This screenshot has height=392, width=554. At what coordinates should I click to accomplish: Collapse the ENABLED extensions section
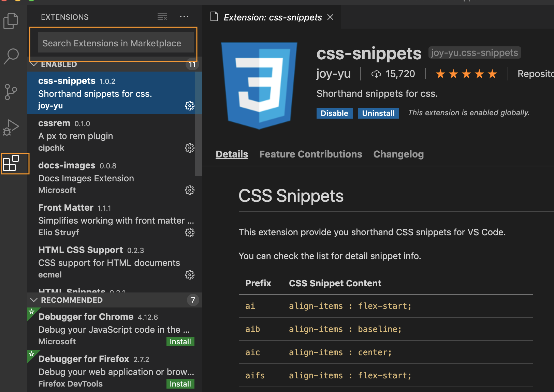(34, 64)
